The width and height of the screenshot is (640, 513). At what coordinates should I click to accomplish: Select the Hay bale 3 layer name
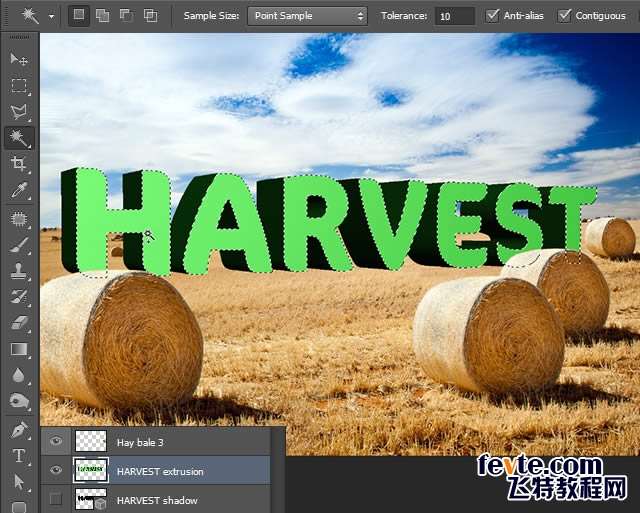[x=140, y=442]
